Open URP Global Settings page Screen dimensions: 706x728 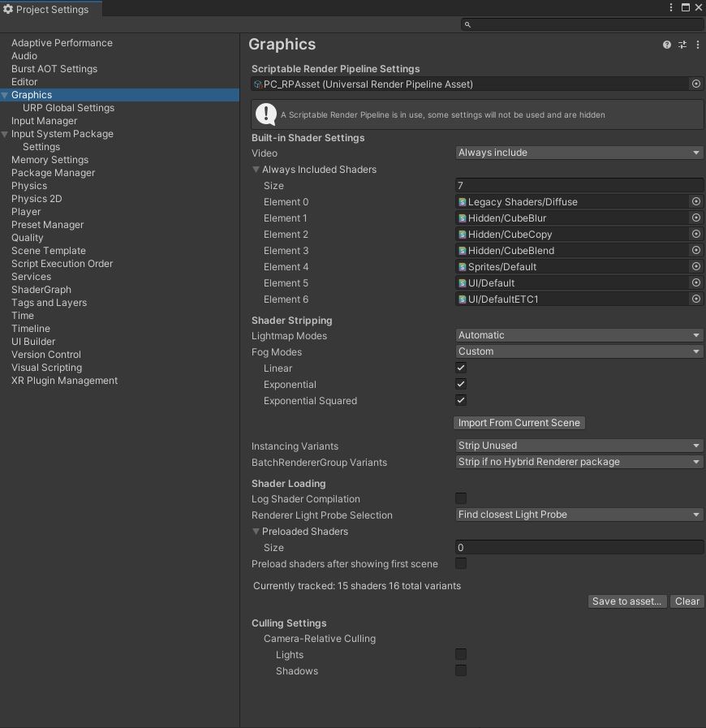(x=68, y=108)
